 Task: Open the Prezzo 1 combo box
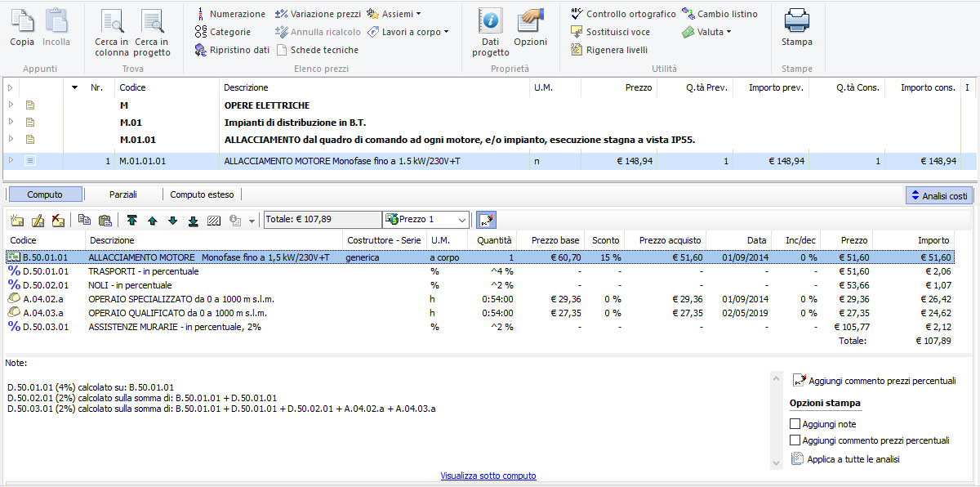click(426, 220)
